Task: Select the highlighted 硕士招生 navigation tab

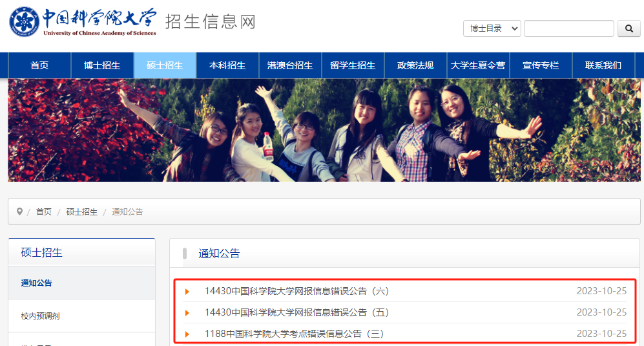Action: [x=165, y=65]
